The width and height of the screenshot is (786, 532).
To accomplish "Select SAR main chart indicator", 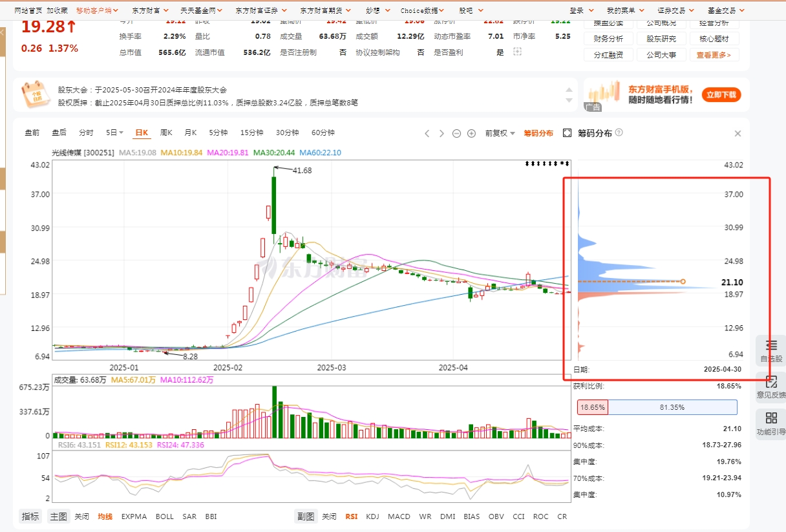I will click(x=189, y=516).
